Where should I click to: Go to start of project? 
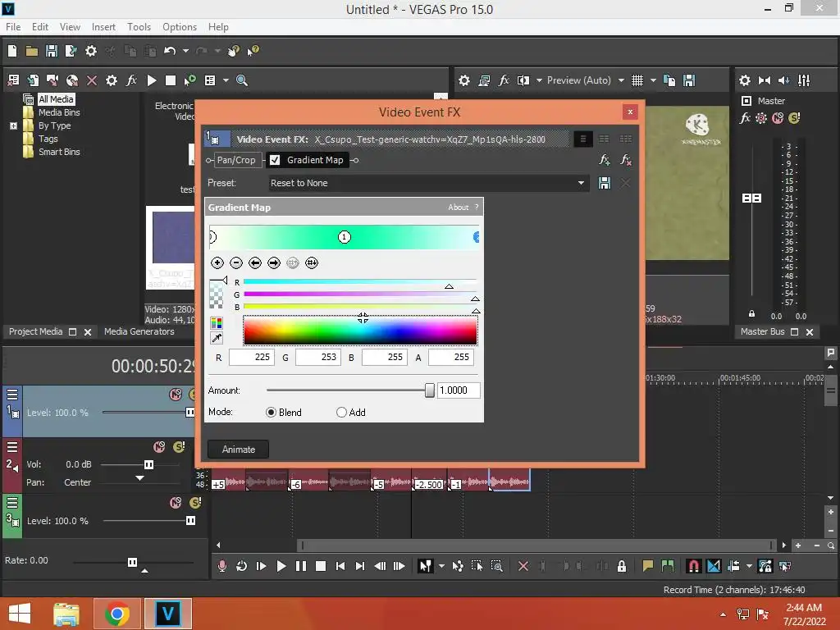click(x=340, y=566)
